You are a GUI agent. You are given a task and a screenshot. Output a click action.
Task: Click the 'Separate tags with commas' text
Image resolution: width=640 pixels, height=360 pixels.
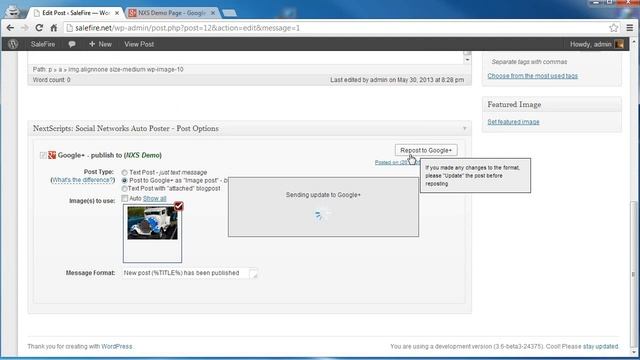point(529,62)
